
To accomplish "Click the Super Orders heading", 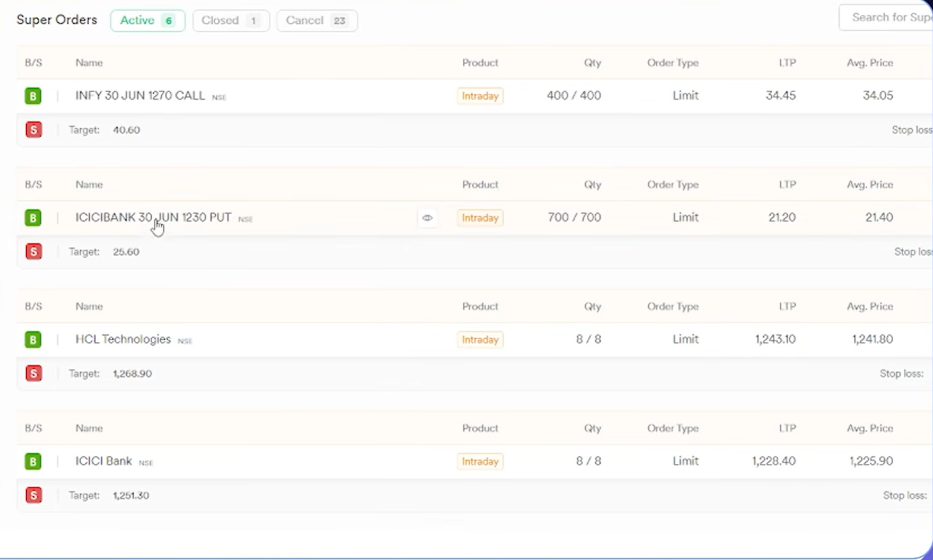I will tap(57, 20).
